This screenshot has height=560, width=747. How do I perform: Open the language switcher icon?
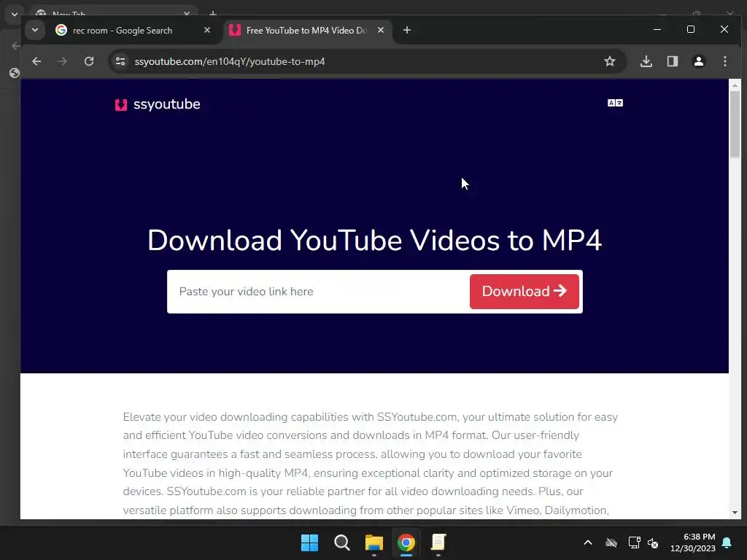click(x=615, y=103)
